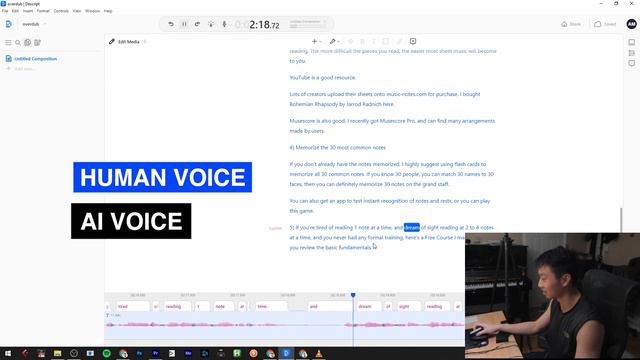The image size is (640, 360).
Task: Click the Share button
Action: pyautogui.click(x=571, y=24)
